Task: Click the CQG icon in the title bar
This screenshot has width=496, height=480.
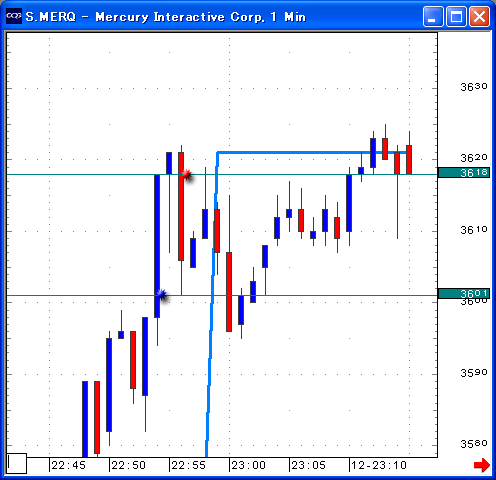Action: click(14, 16)
